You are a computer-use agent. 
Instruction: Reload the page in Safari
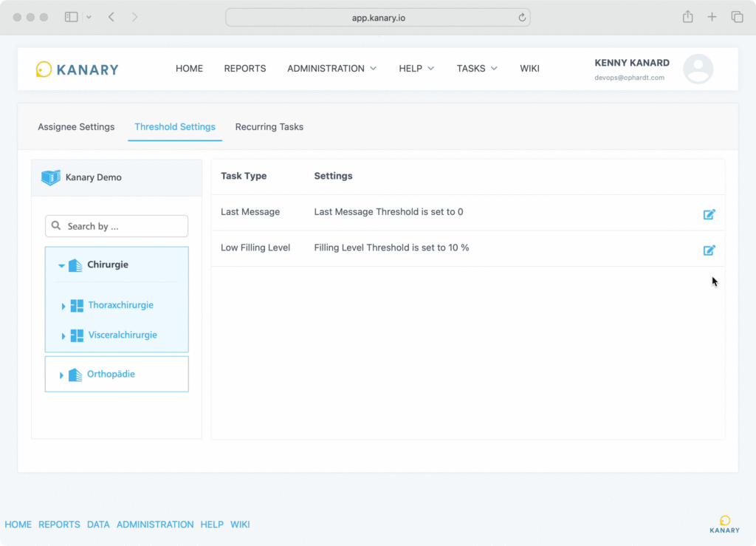[522, 17]
